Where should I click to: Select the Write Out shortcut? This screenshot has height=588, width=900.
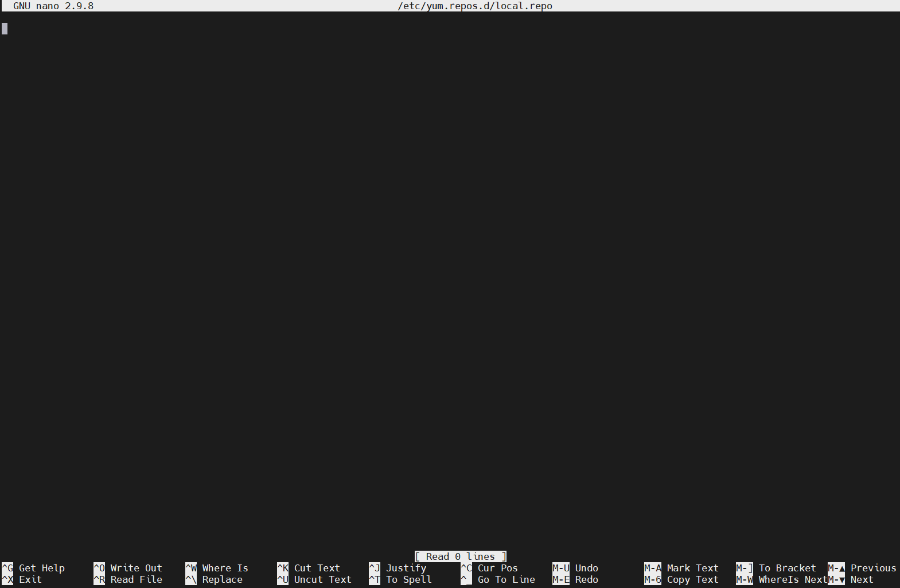pyautogui.click(x=137, y=568)
